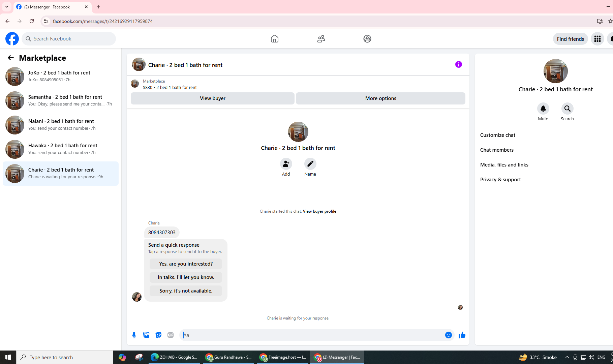Viewport: 613px width, 364px height.
Task: Click the sender avatar beside quick responses
Action: click(x=137, y=297)
